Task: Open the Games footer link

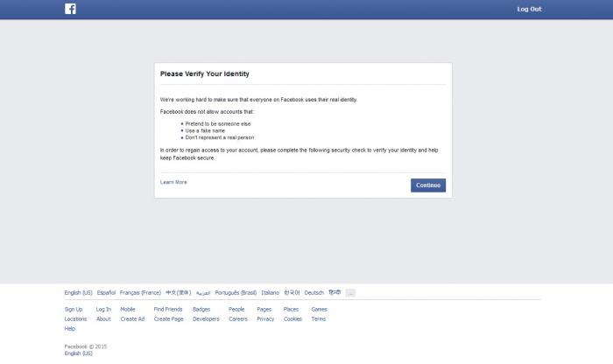Action: (x=319, y=309)
